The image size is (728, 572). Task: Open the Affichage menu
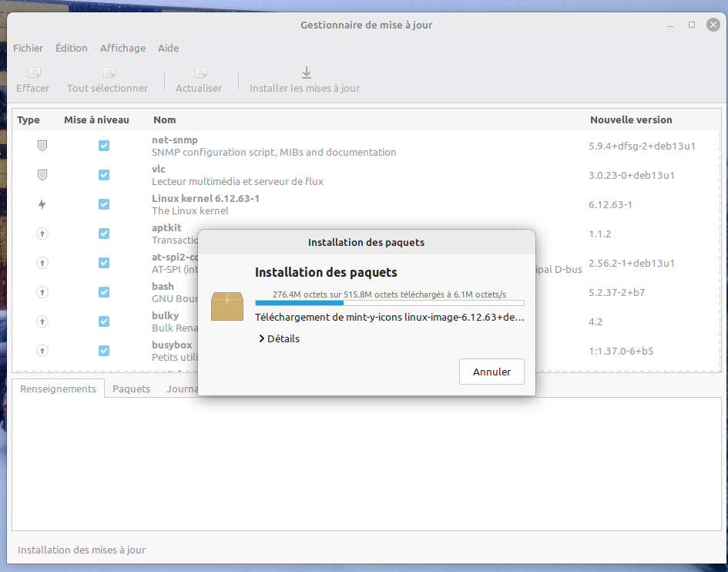pos(122,48)
